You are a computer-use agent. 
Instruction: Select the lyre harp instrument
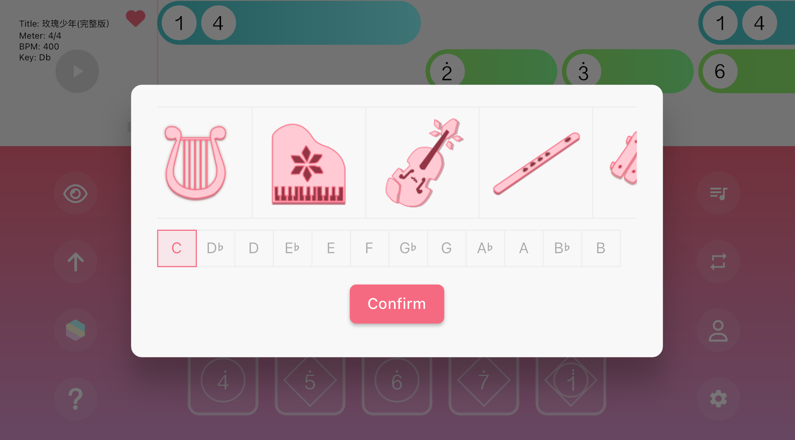click(196, 163)
